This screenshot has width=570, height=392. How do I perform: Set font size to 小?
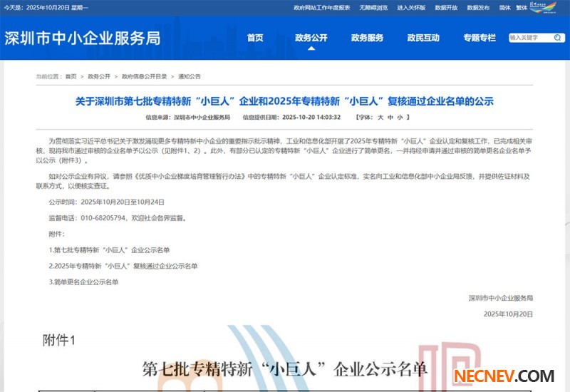click(x=400, y=117)
